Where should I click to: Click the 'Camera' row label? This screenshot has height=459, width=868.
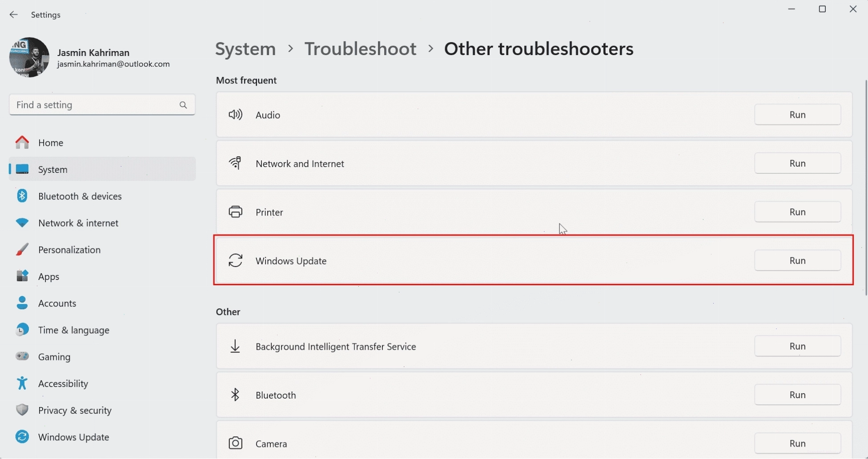tap(271, 444)
